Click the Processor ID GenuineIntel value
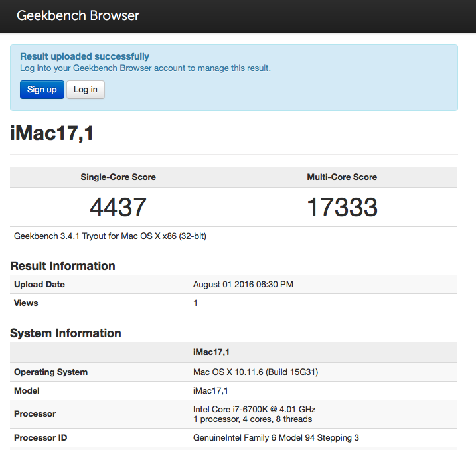This screenshot has height=450, width=476. (276, 438)
